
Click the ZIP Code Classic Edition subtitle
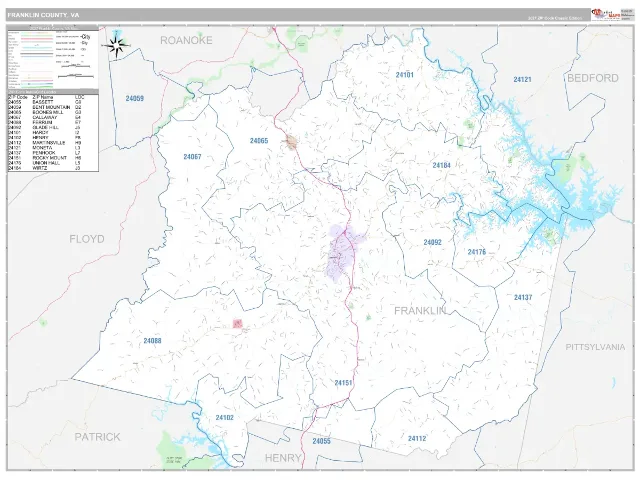(555, 18)
